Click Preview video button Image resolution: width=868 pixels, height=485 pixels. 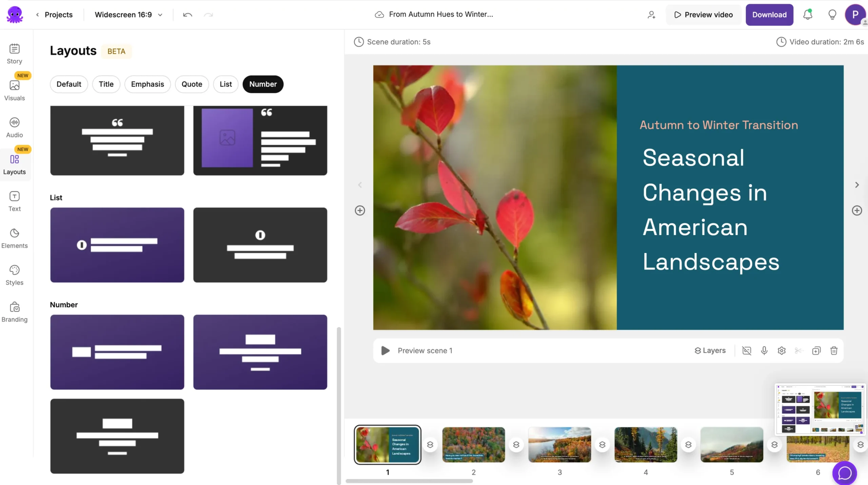[x=703, y=15]
